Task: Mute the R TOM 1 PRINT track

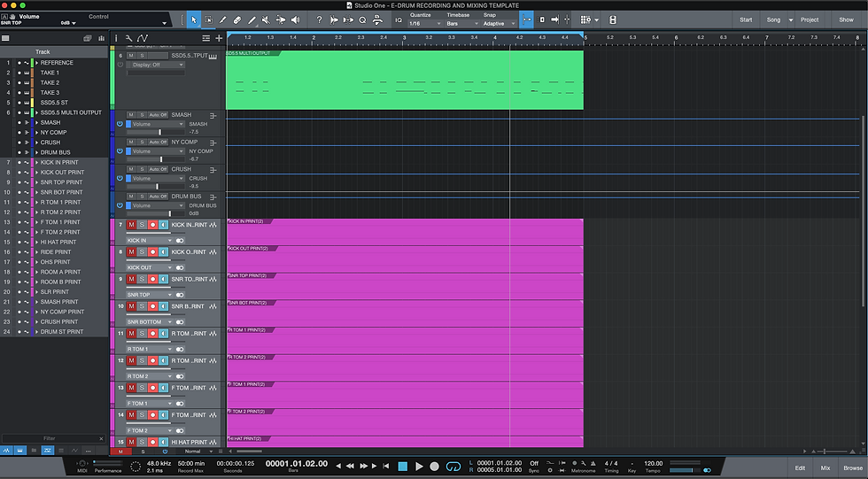Action: [x=131, y=333]
